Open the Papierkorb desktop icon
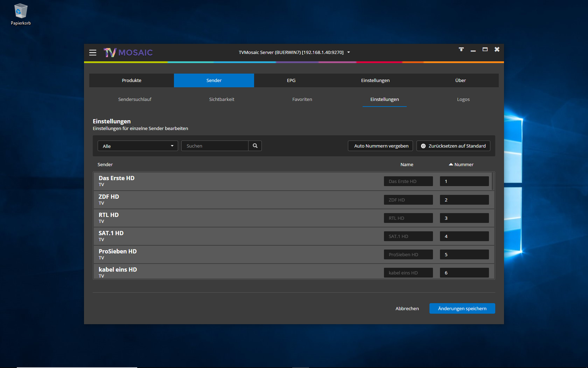The height and width of the screenshot is (368, 588). click(x=21, y=14)
